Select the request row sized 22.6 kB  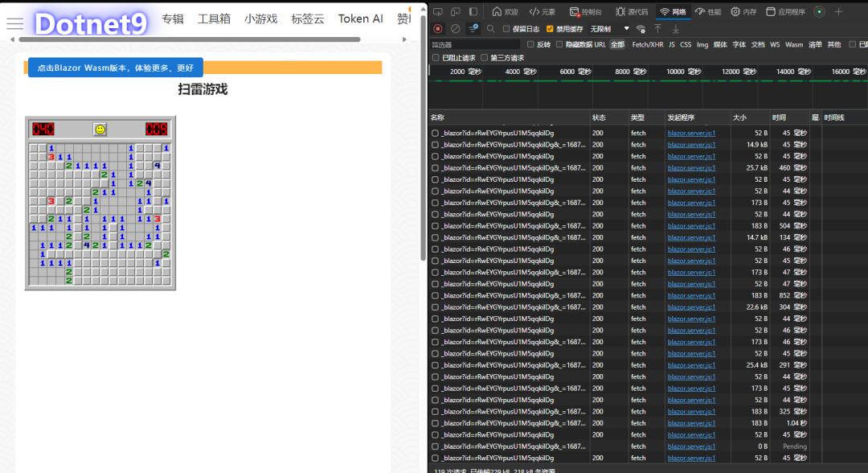[x=649, y=307]
